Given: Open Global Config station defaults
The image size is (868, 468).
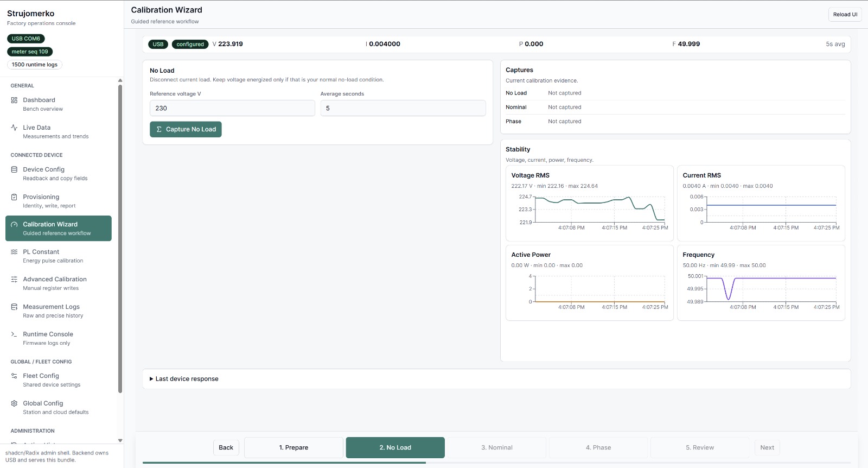Looking at the screenshot, I should coord(59,407).
